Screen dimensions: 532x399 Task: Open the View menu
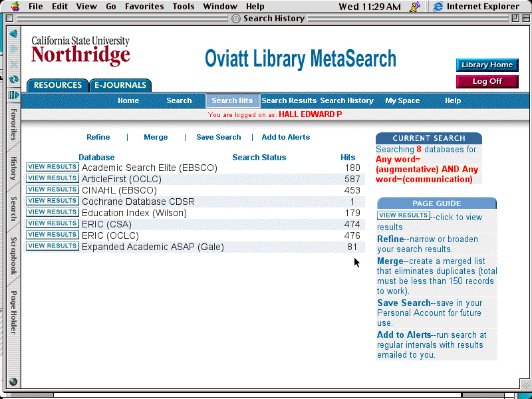point(86,6)
